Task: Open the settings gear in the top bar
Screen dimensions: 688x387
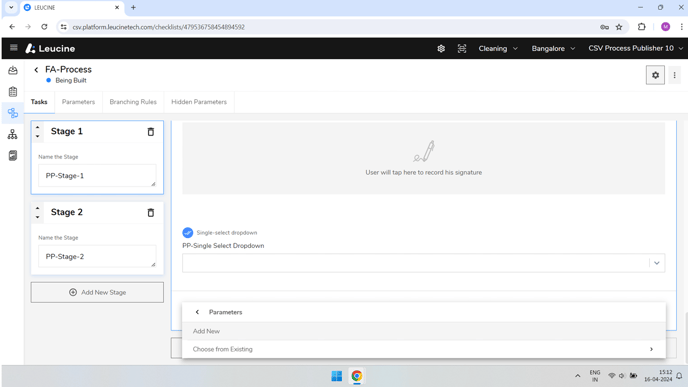Action: tap(441, 48)
